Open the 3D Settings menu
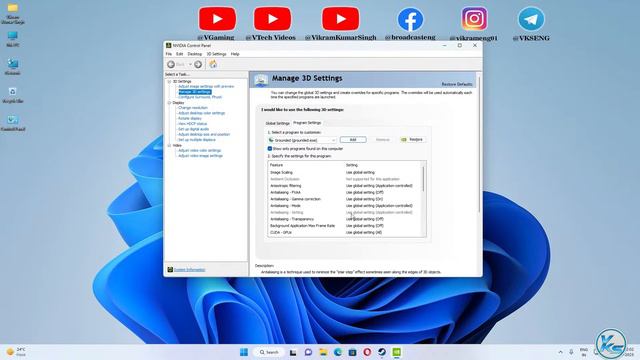This screenshot has height=360, width=640. [x=216, y=54]
